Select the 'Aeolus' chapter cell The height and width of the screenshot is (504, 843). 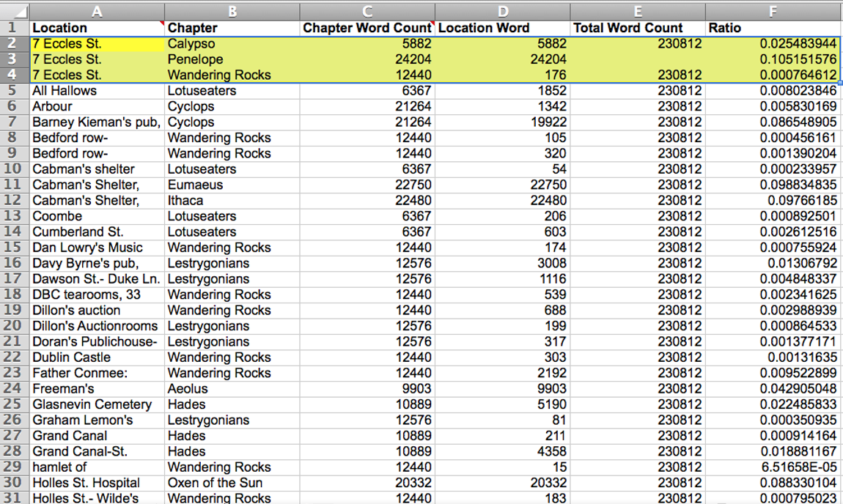pos(232,389)
